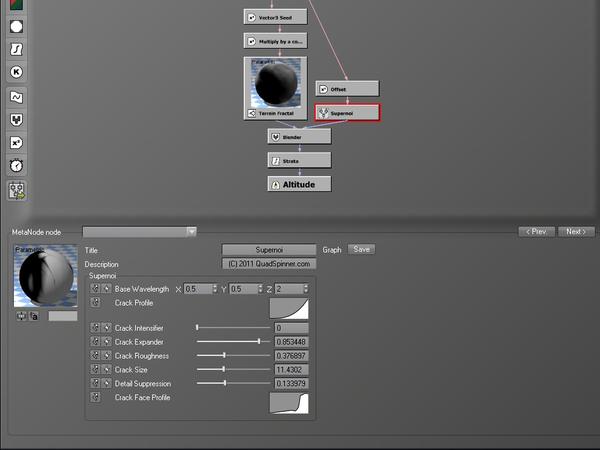Select the Constant node tool marked K
The image size is (600, 450).
(16, 72)
